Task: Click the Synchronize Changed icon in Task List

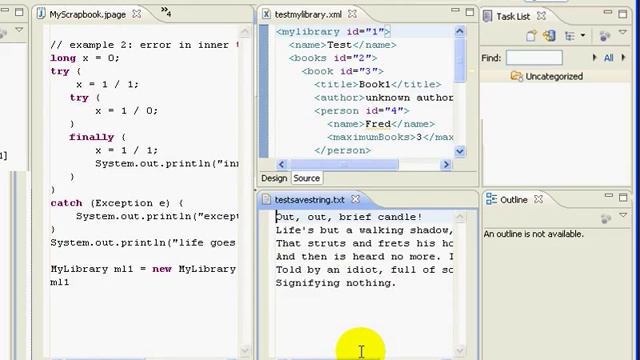Action: [549, 36]
